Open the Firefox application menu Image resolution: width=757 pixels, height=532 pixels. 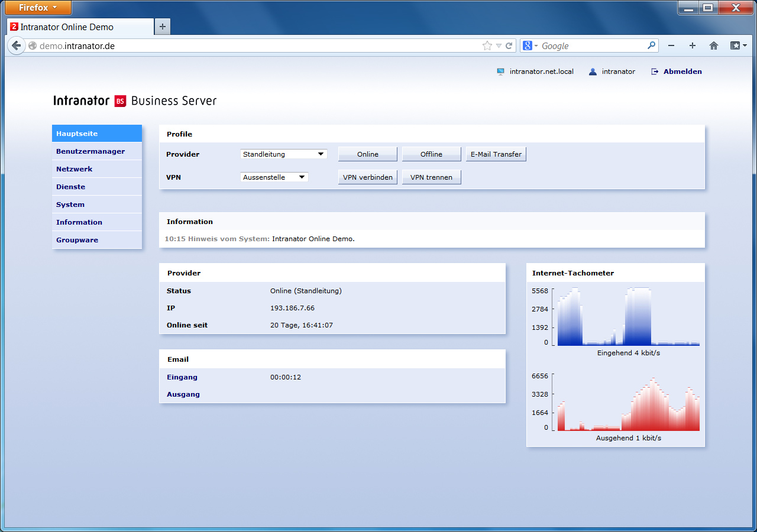click(x=37, y=8)
